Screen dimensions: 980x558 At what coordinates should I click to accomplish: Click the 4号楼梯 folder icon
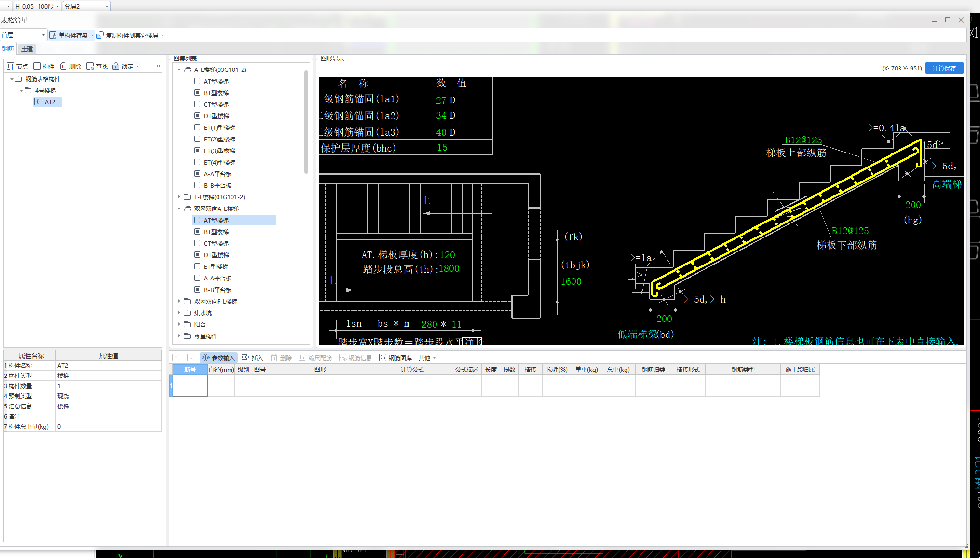point(28,90)
